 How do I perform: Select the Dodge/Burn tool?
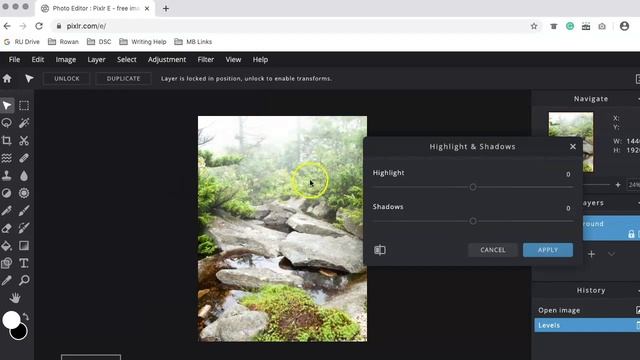(7, 193)
